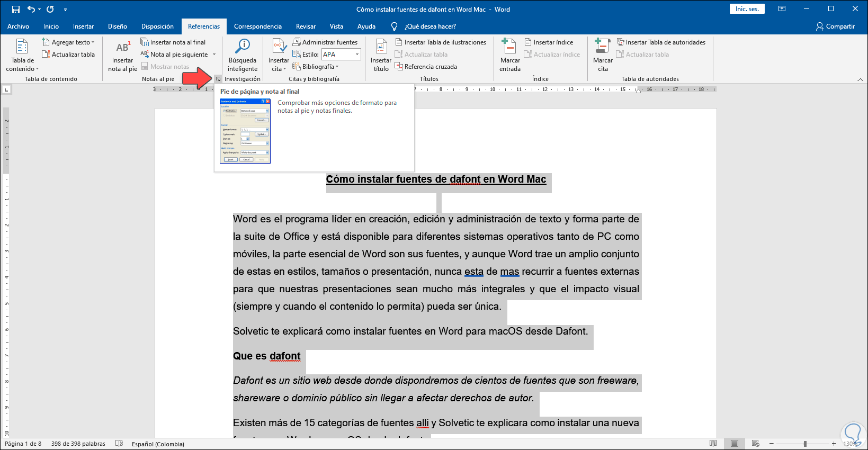This screenshot has height=450, width=868.
Task: Click Insertar nota al final
Action: (173, 42)
